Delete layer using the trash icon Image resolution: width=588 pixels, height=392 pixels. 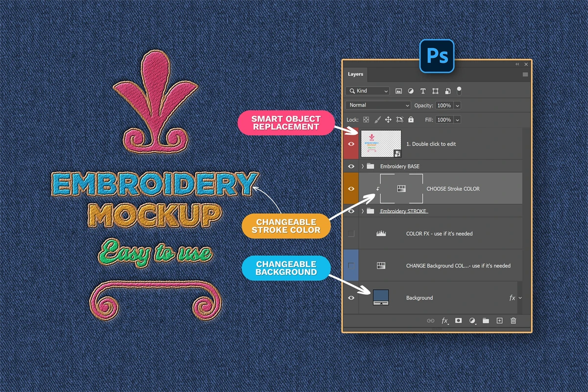click(x=514, y=320)
